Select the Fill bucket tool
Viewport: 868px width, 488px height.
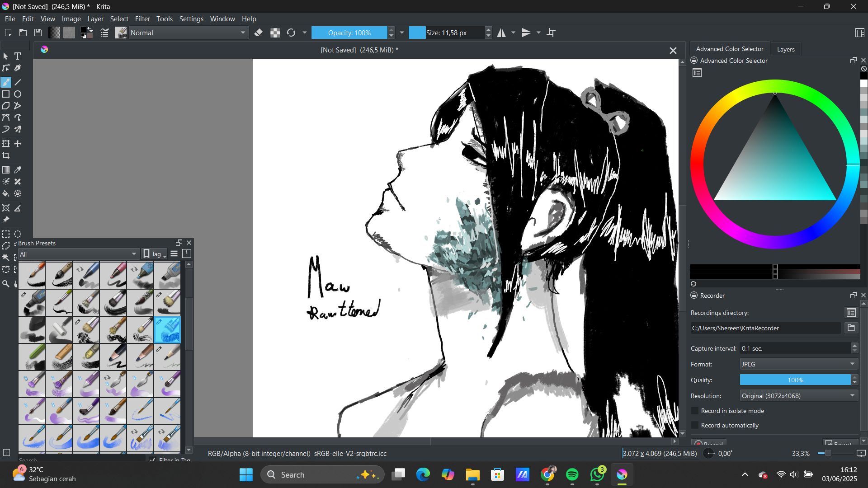tap(6, 193)
